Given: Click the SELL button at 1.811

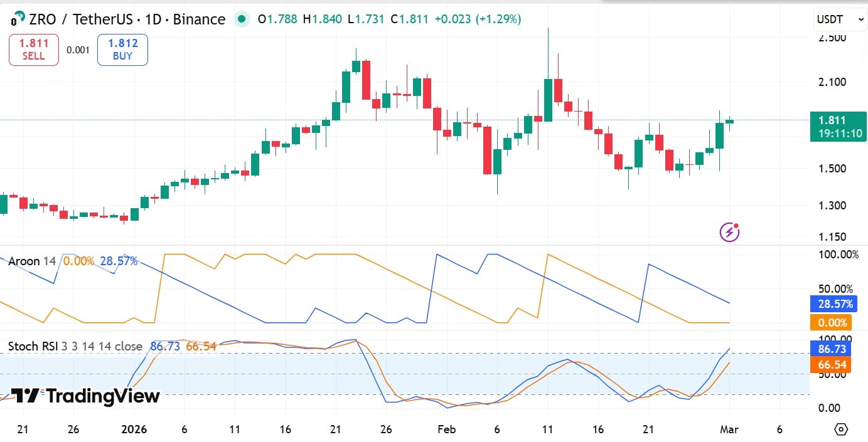Looking at the screenshot, I should (33, 49).
